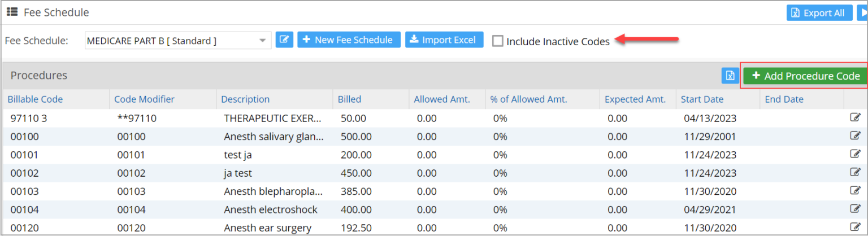This screenshot has height=236, width=868.
Task: Sort by Billed column header
Action: tap(349, 99)
